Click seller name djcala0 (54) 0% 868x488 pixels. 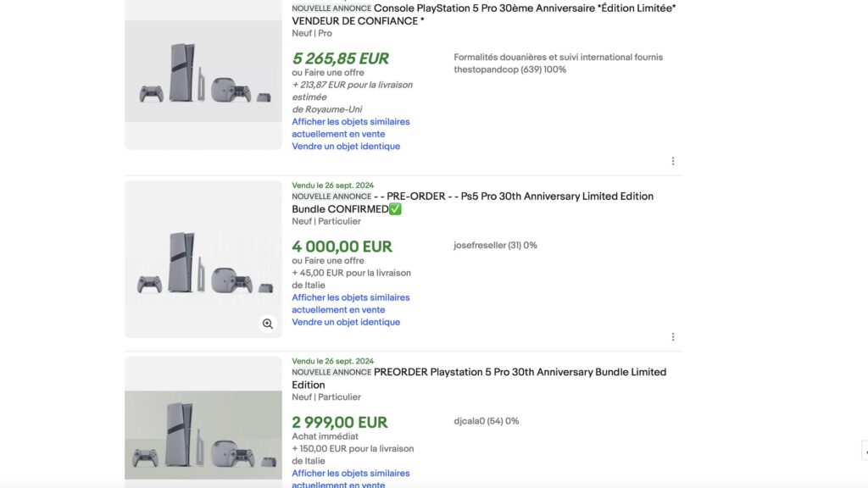[x=487, y=421]
